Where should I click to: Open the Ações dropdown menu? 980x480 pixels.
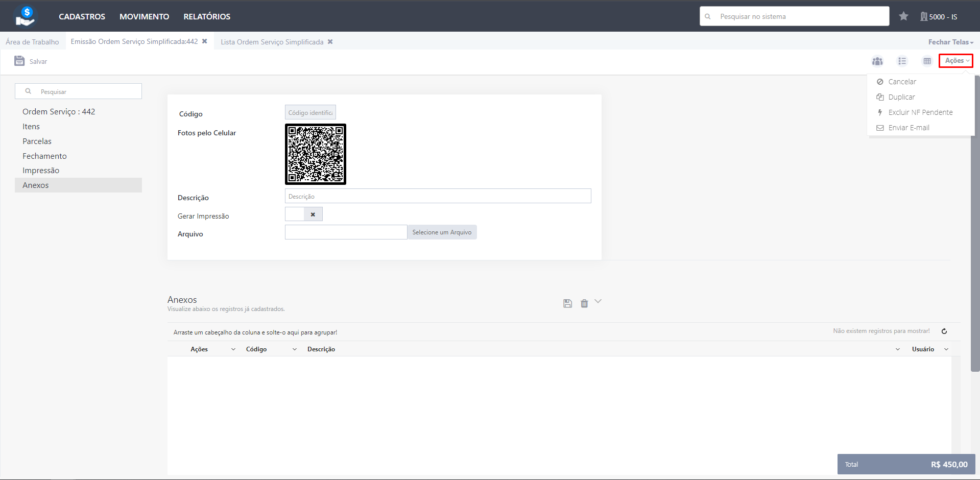[x=956, y=61]
